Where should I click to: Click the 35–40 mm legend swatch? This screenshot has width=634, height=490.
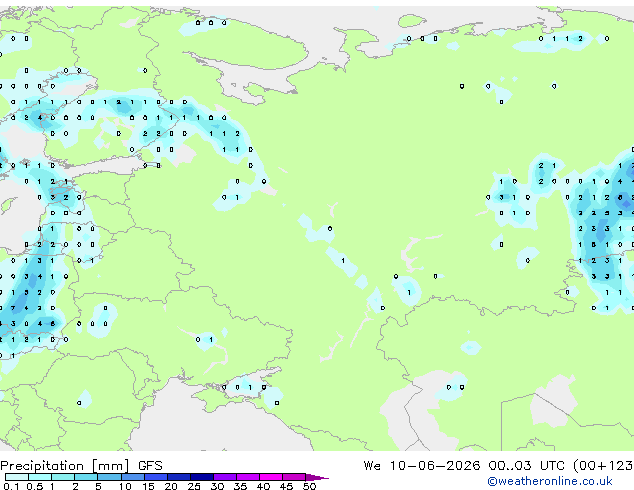coord(248,477)
